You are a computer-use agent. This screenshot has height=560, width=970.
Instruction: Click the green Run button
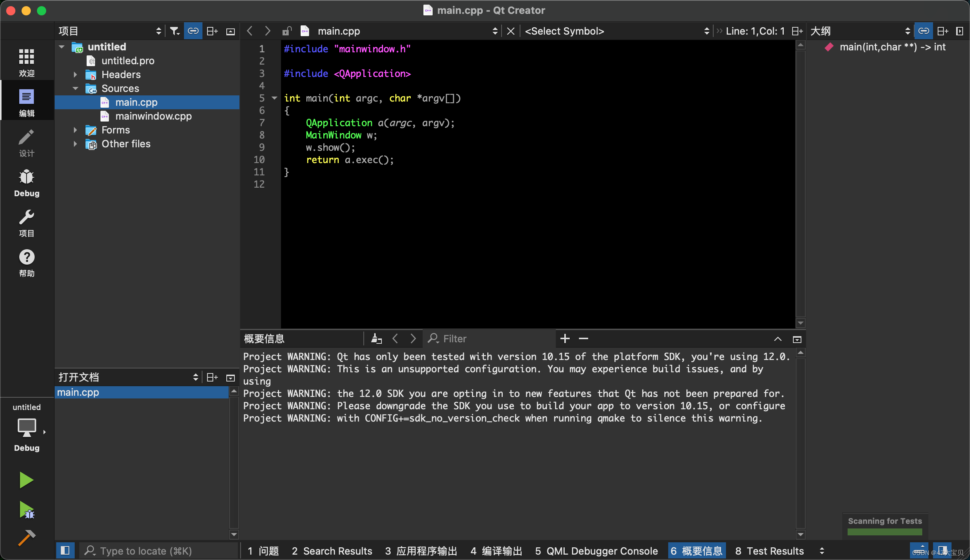(x=26, y=480)
